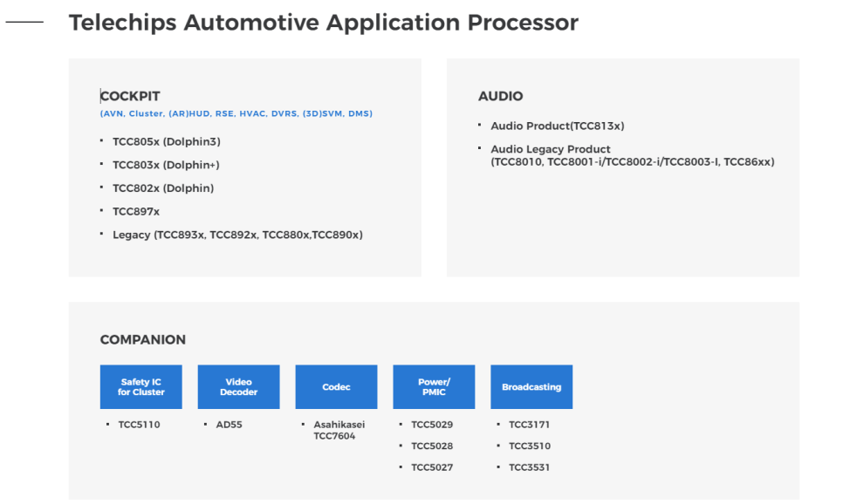The image size is (843, 504).
Task: Click TCC3171 under Broadcasting
Action: 530,425
